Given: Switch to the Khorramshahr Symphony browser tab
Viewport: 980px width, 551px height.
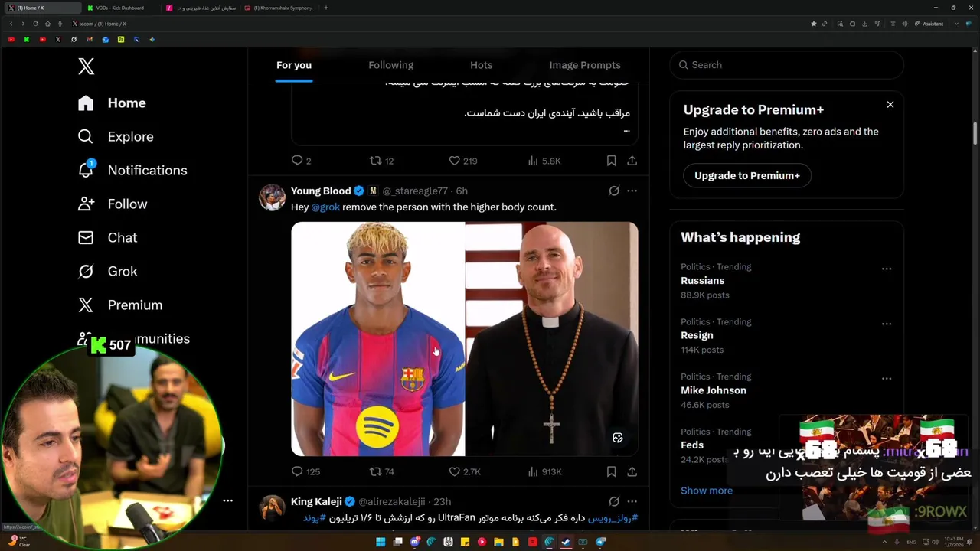Looking at the screenshot, I should click(280, 8).
